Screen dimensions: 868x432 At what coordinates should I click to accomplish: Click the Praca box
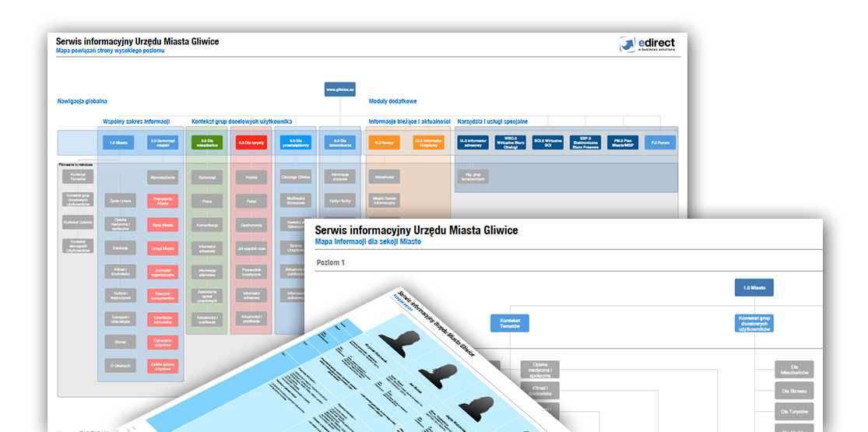point(207,201)
